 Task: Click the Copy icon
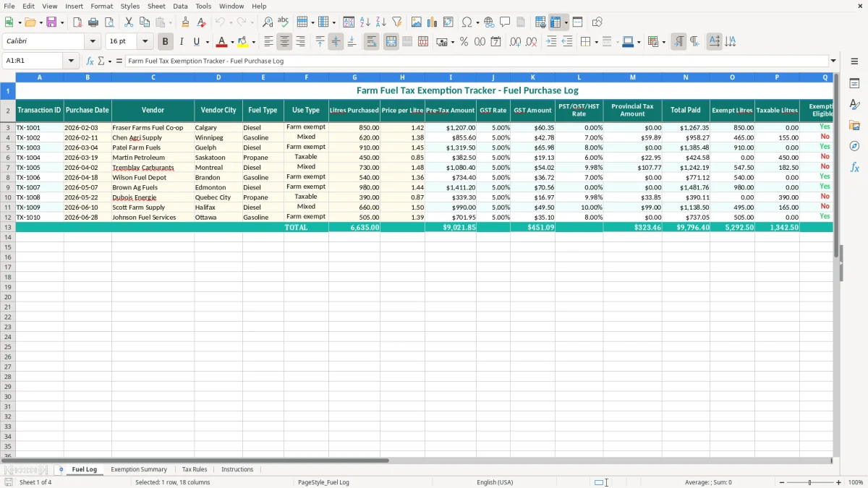(145, 22)
